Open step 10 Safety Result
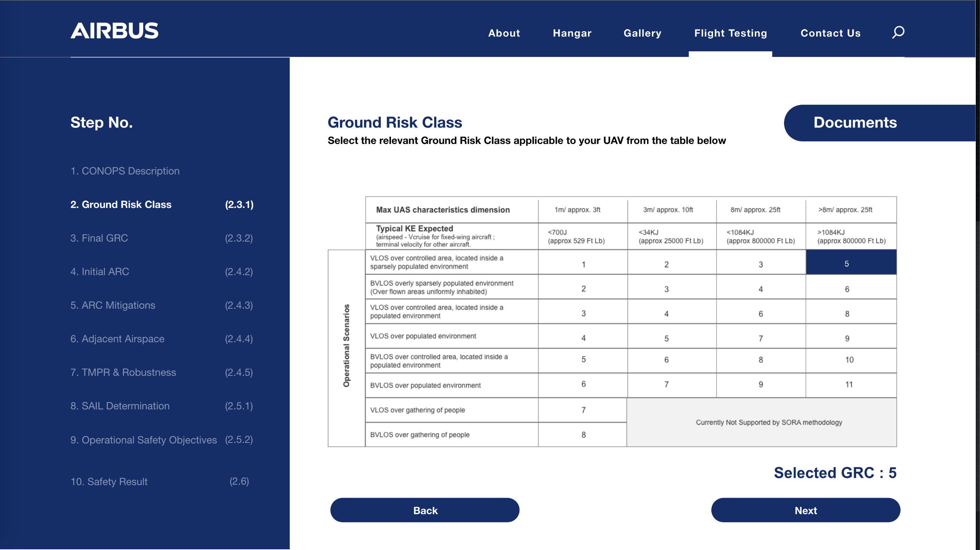 coord(109,482)
